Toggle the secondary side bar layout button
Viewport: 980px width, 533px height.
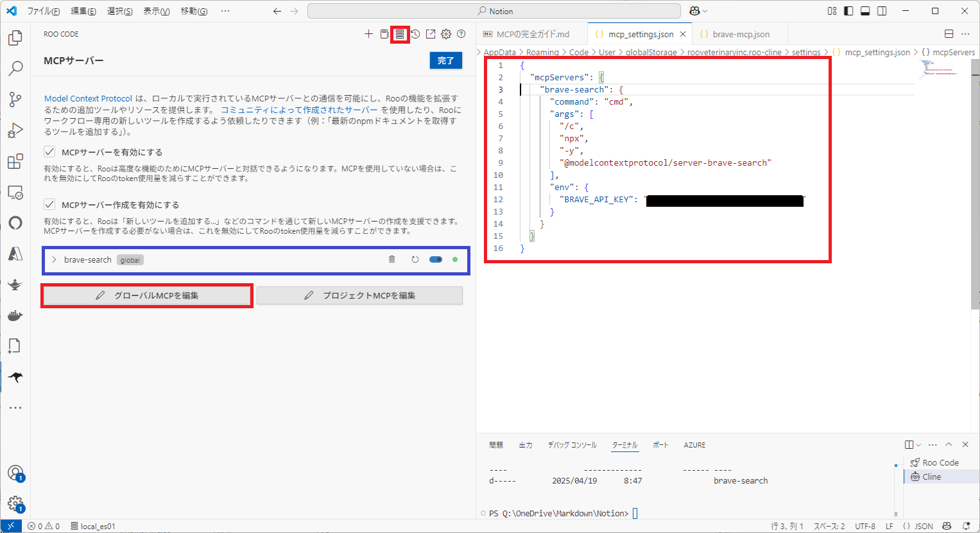pos(882,11)
